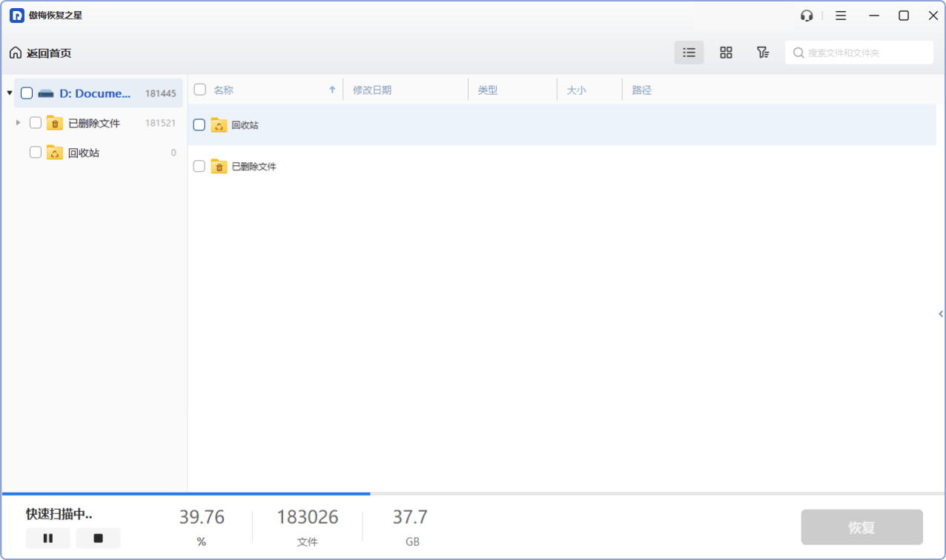The width and height of the screenshot is (946, 560).
Task: Expand the 已删除文件 tree node
Action: tap(19, 123)
